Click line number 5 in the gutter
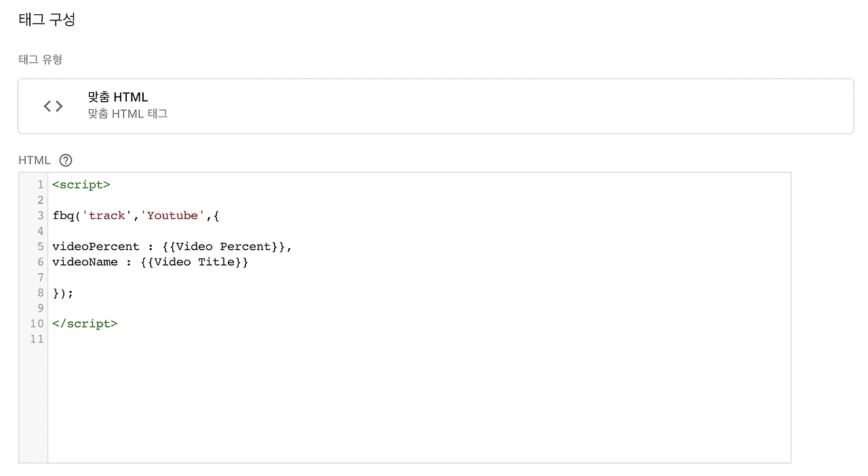The image size is (868, 476). (x=40, y=246)
